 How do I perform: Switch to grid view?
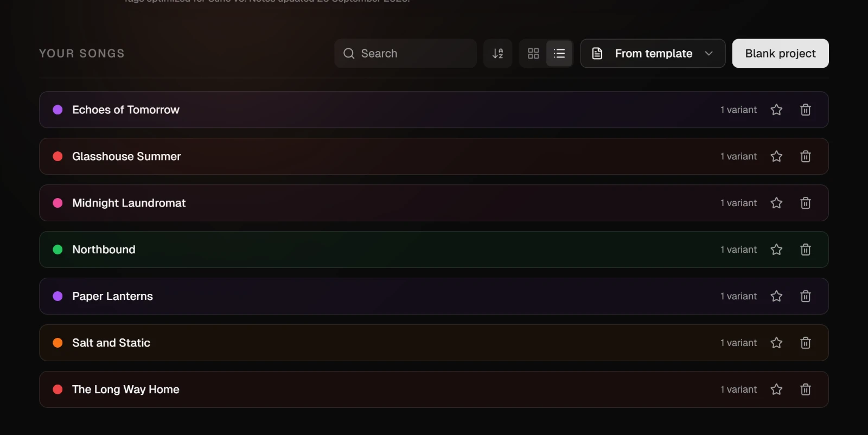pyautogui.click(x=533, y=53)
